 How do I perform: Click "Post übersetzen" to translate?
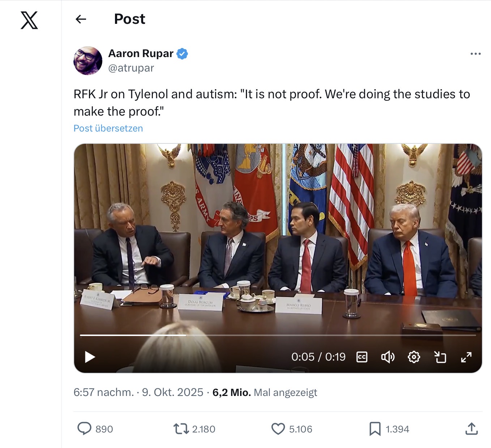click(x=108, y=128)
